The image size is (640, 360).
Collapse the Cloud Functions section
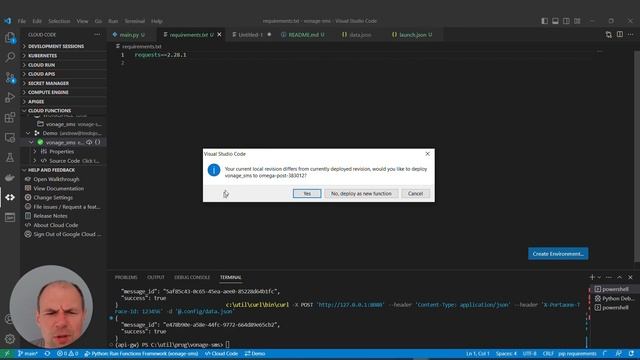point(64,111)
